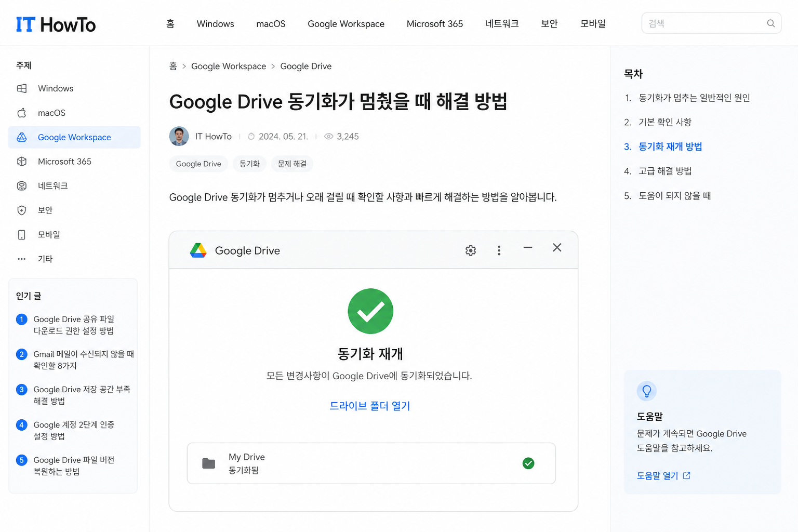Open popular post Google Drive 저장 공간 부족
This screenshot has height=532, width=798.
(82, 395)
